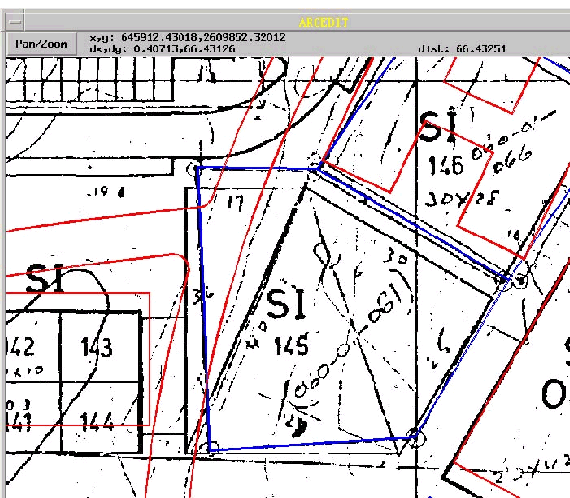Click the ARCEDIT title bar

[x=323, y=23]
